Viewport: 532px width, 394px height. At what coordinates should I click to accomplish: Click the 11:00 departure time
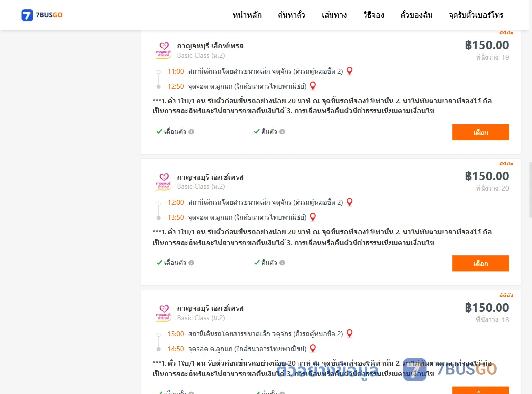(176, 71)
